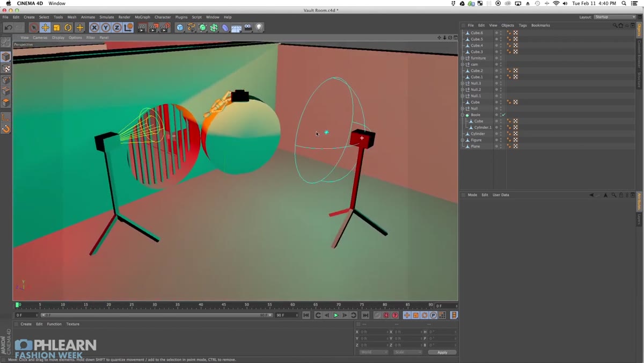Viewport: 644px width, 363px height.
Task: Select the Scale tool in top toolbar
Action: click(56, 27)
